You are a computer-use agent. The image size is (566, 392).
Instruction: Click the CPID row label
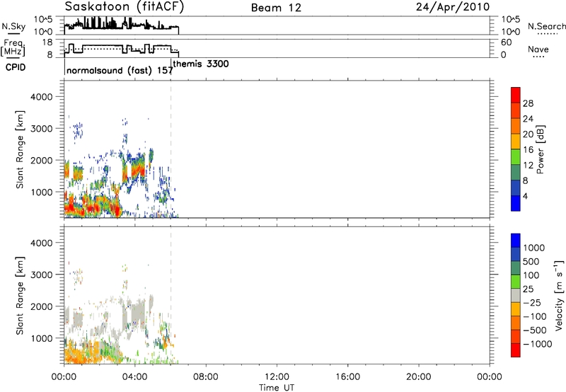pyautogui.click(x=16, y=67)
